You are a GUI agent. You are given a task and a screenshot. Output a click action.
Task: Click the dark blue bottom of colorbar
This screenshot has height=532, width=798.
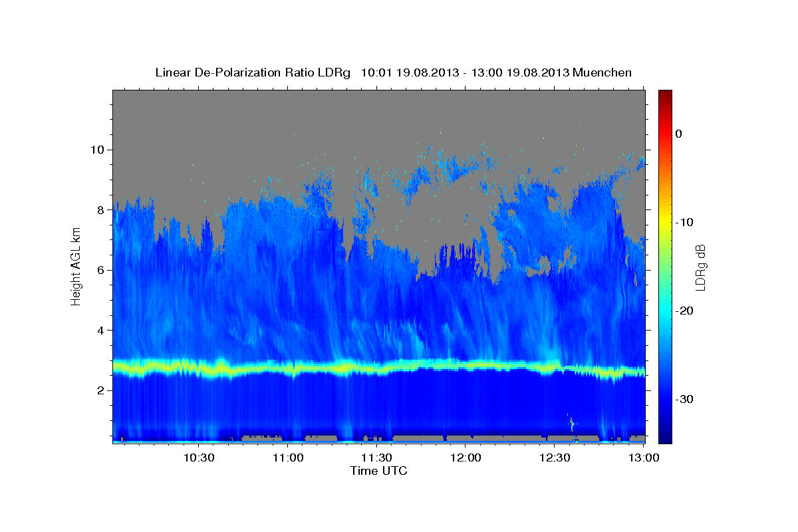pos(665,436)
